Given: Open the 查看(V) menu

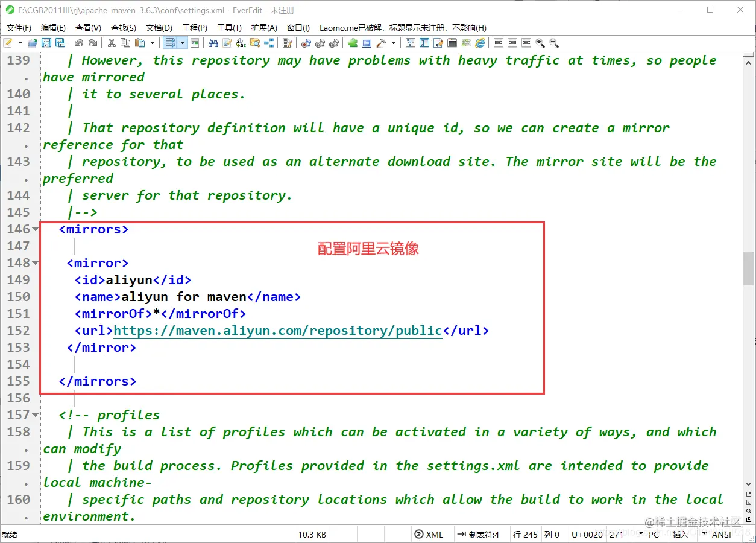Looking at the screenshot, I should pyautogui.click(x=88, y=28).
